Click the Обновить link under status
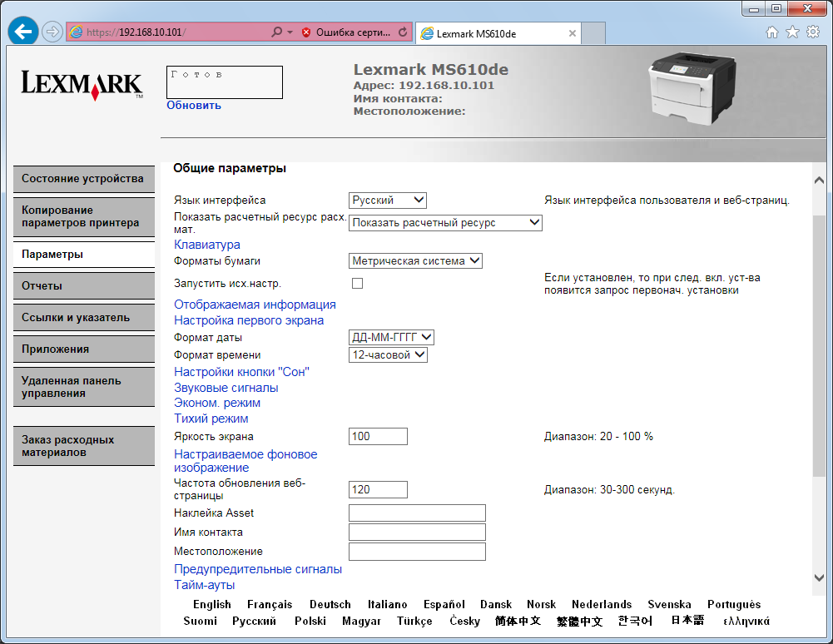The image size is (833, 644). coord(194,105)
